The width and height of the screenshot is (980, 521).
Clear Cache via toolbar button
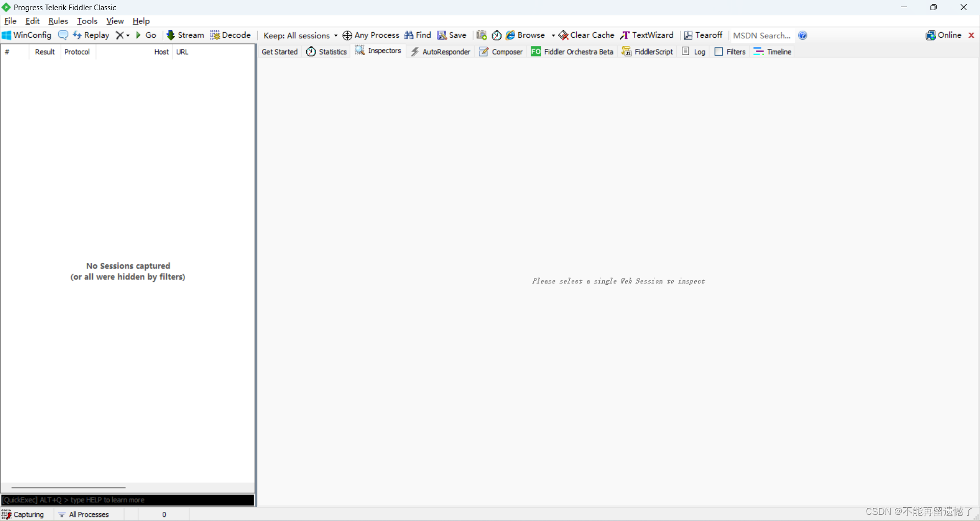click(586, 35)
